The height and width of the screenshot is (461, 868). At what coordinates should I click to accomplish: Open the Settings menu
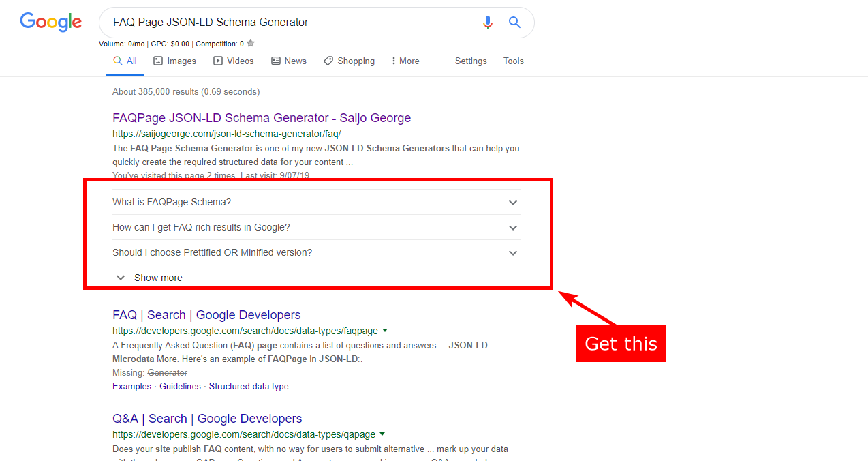tap(471, 61)
